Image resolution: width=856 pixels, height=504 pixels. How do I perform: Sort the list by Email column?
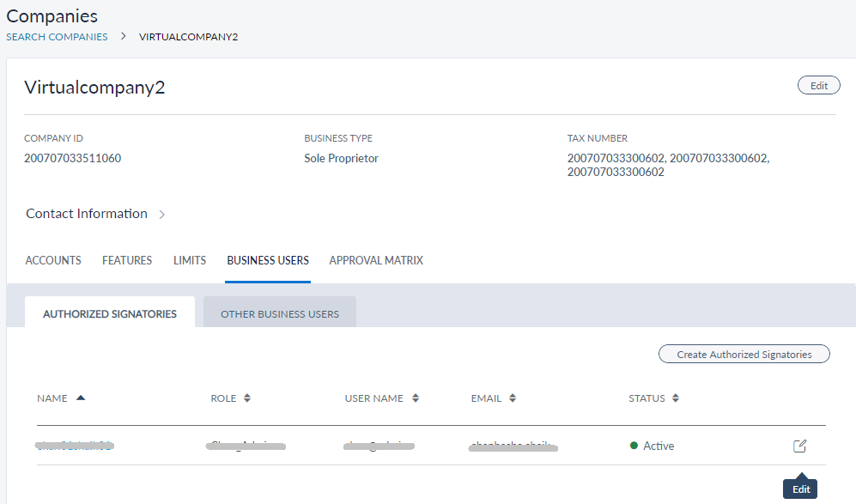(513, 398)
